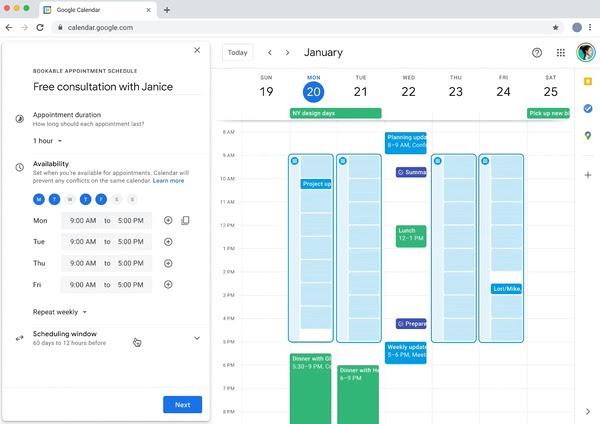This screenshot has height=424, width=600.
Task: Change Fri end time 5:00 PM
Action: point(130,285)
